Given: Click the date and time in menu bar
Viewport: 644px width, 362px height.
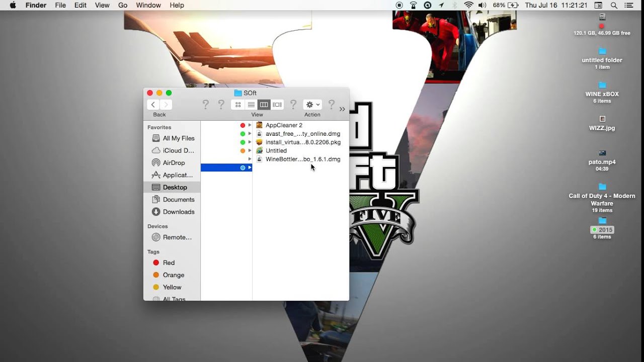Looking at the screenshot, I should click(x=556, y=5).
